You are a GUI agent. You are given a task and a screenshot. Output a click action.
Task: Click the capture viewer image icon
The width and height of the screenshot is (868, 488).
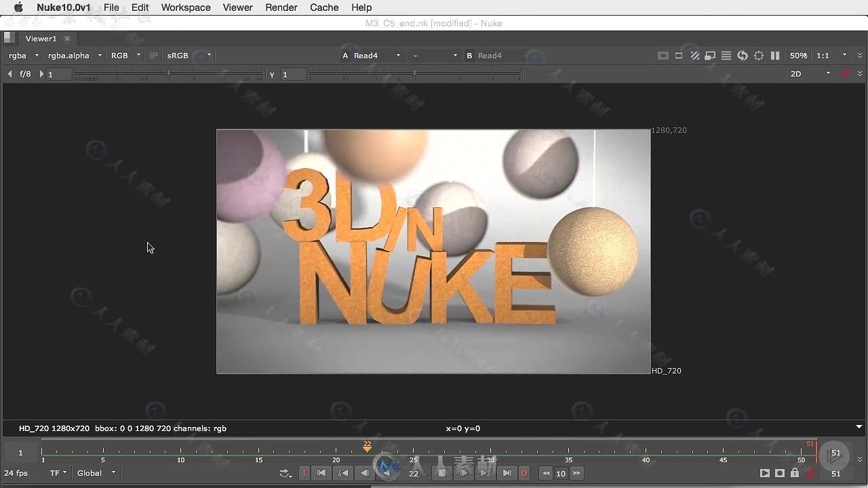pyautogui.click(x=780, y=473)
